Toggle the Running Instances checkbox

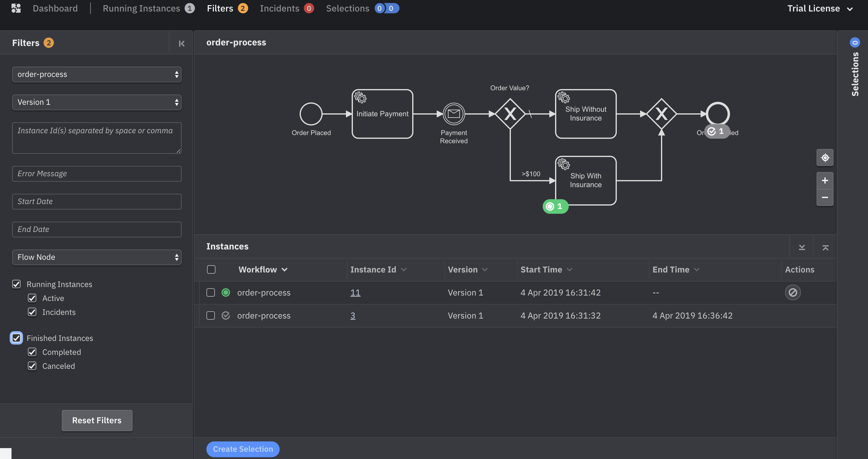click(x=16, y=284)
